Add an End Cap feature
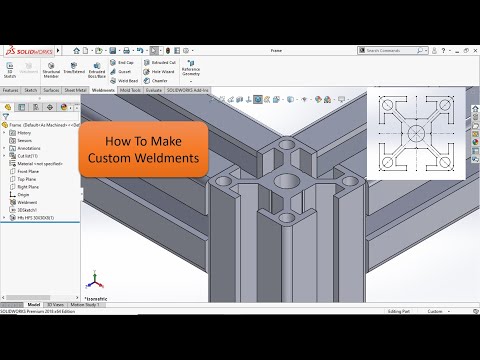480x360 pixels. pos(122,62)
